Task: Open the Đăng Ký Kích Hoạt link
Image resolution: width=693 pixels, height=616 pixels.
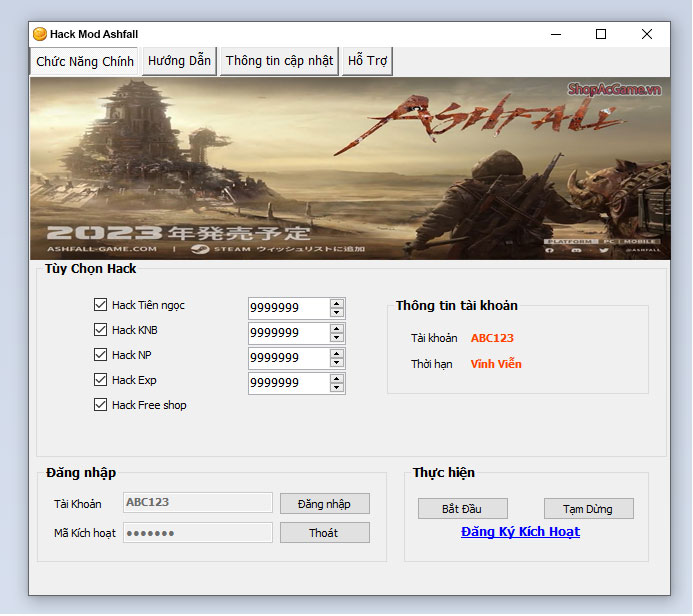Action: tap(520, 532)
